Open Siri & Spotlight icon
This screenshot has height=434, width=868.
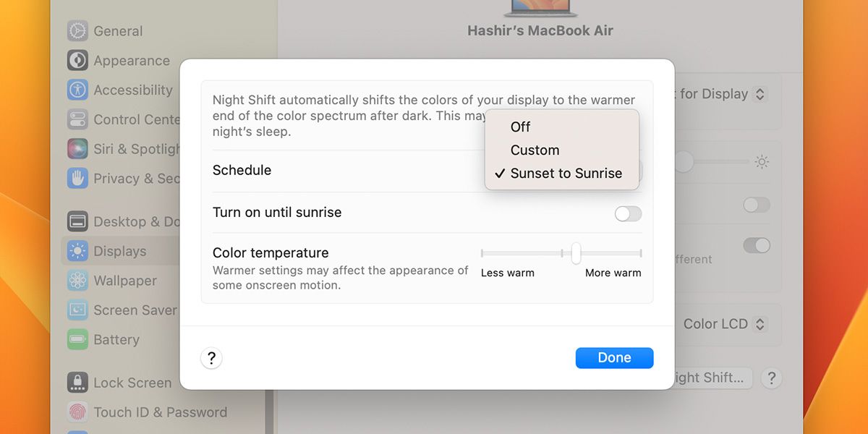pyautogui.click(x=77, y=149)
